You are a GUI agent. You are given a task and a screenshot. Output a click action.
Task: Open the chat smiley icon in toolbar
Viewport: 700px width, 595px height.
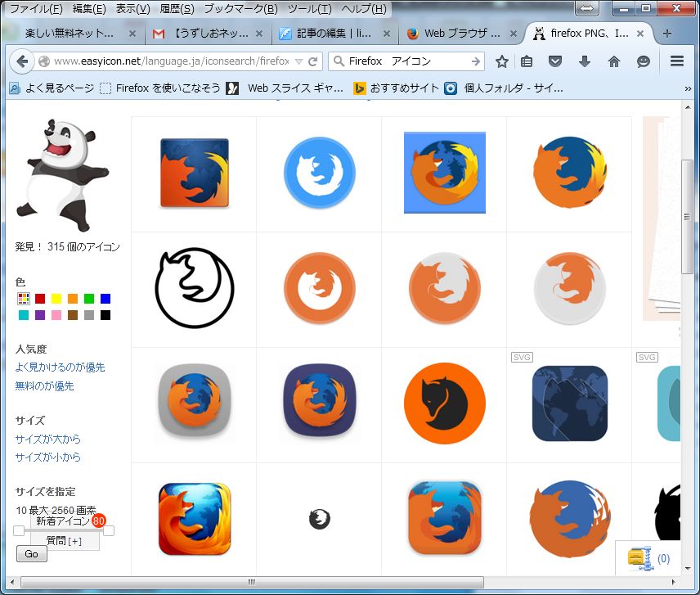click(643, 61)
